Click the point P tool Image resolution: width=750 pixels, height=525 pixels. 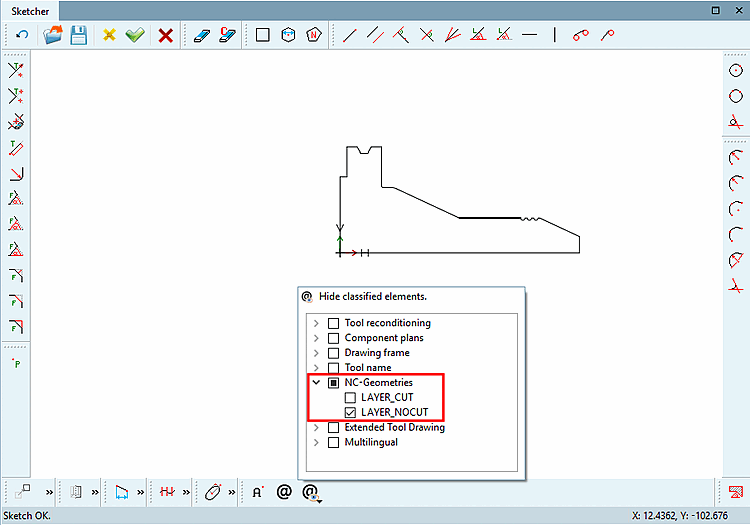[x=16, y=363]
